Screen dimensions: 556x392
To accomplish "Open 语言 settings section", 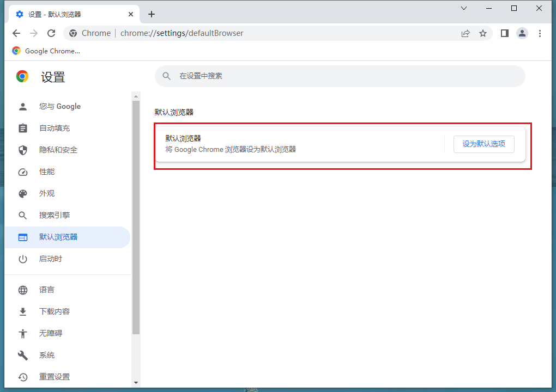I will [68, 290].
